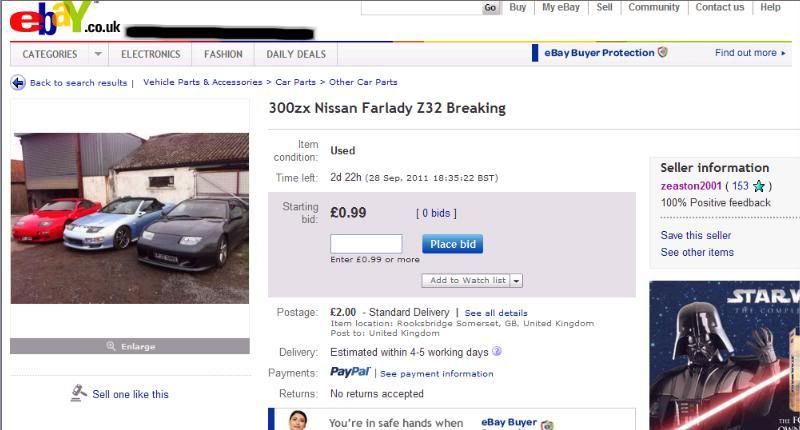Open the Electronics tab

point(151,54)
